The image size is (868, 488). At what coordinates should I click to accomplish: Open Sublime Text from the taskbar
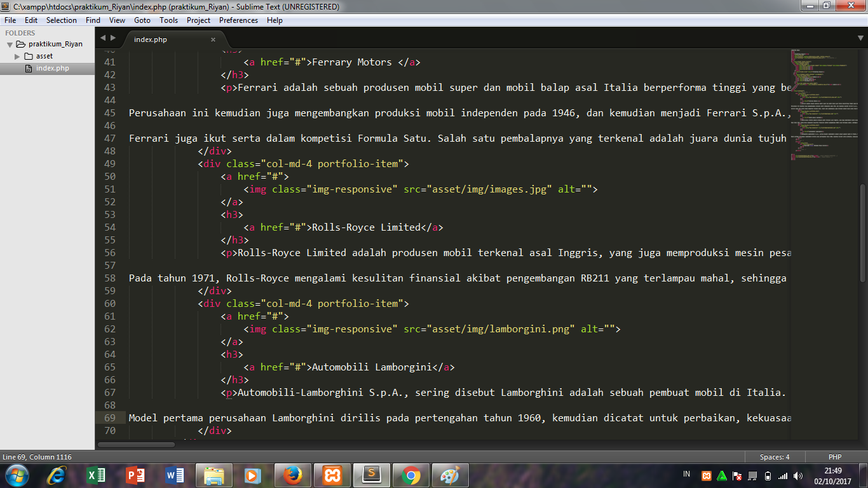coord(370,475)
